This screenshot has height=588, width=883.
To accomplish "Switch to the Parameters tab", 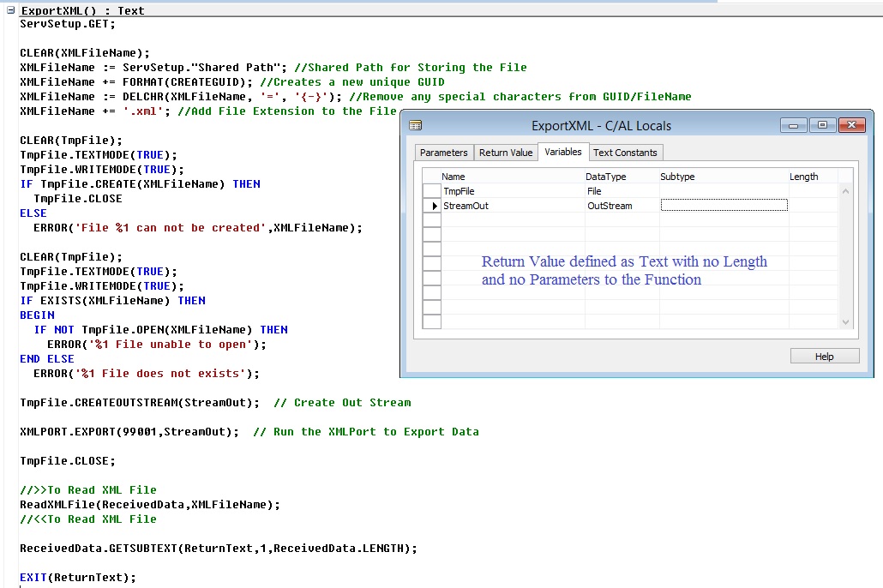I will pos(444,153).
